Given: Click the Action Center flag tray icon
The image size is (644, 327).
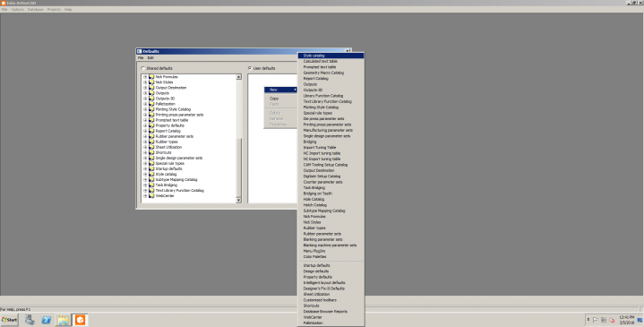Looking at the screenshot, I should point(596,320).
